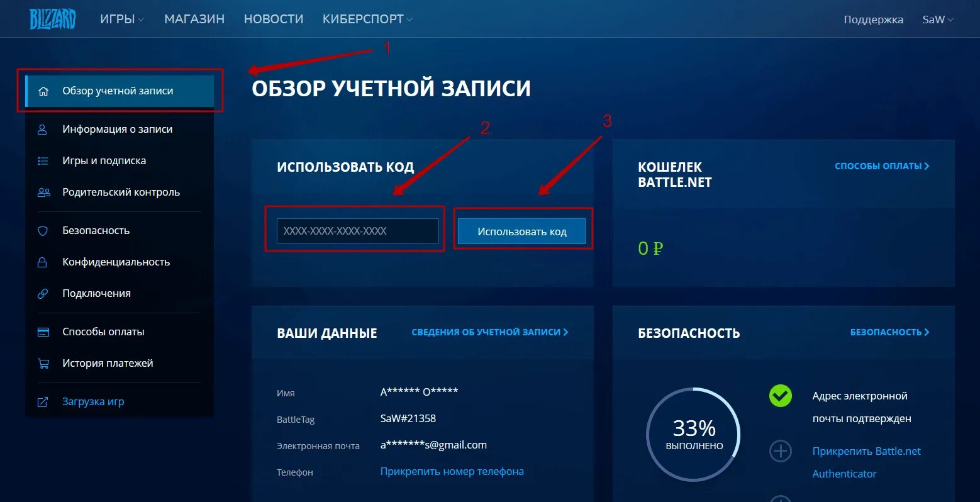Click the people icon for Родительский контроль
The height and width of the screenshot is (502, 980).
(43, 192)
